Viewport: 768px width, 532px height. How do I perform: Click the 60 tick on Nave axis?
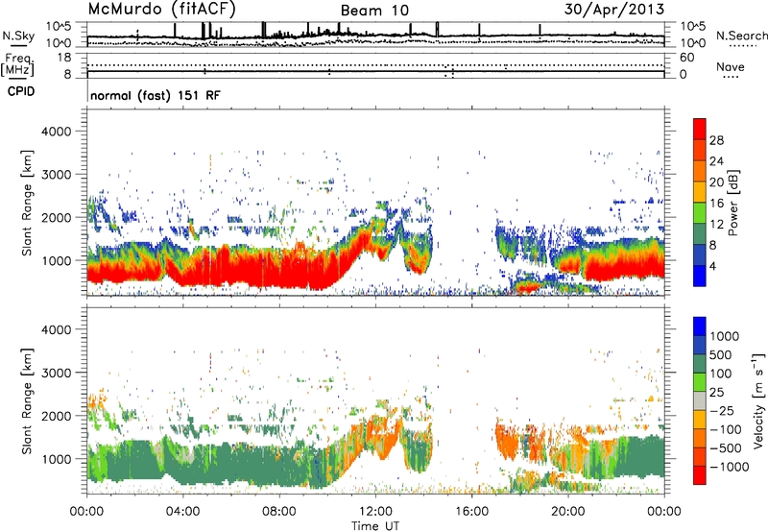(686, 58)
